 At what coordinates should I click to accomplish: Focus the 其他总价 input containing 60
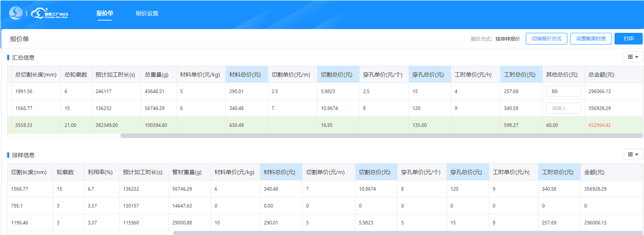click(x=563, y=91)
